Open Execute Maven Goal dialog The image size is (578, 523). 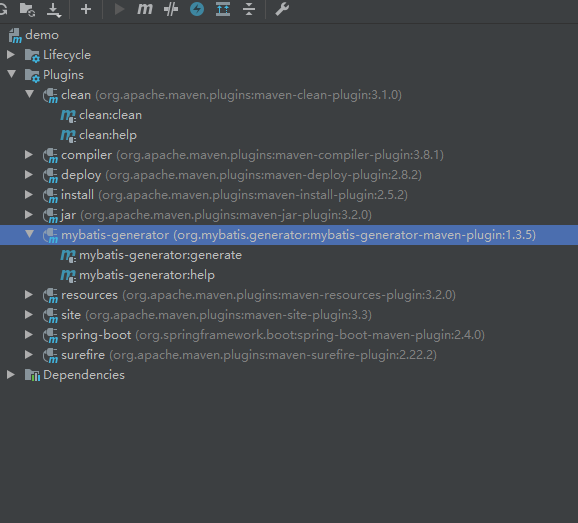145,9
